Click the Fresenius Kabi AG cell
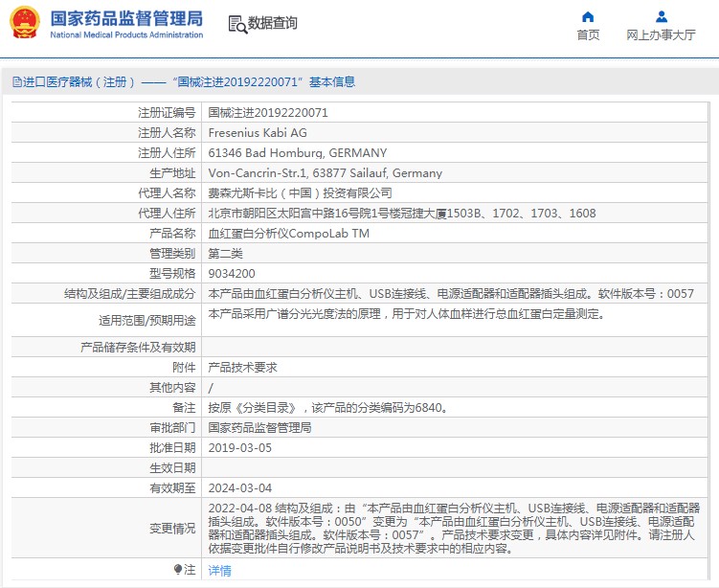Image resolution: width=719 pixels, height=588 pixels. [455, 133]
